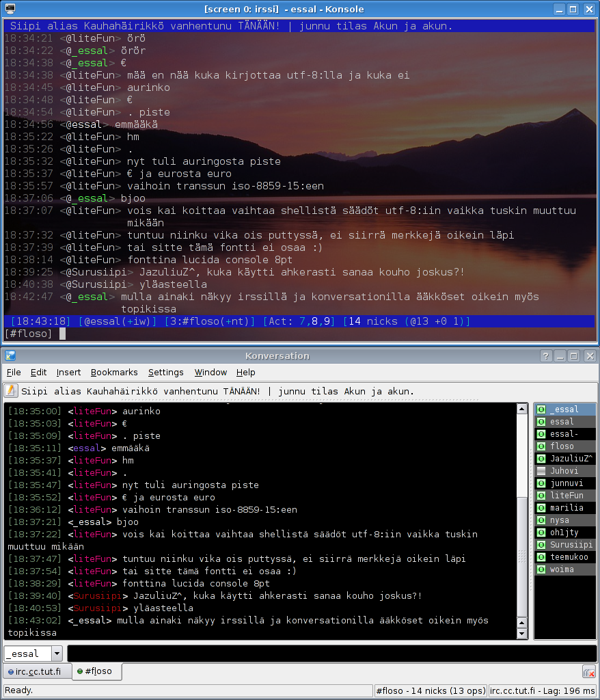The height and width of the screenshot is (700, 600).
Task: Click irssi status item '[3:#floso(+nt)]'
Action: coord(210,321)
